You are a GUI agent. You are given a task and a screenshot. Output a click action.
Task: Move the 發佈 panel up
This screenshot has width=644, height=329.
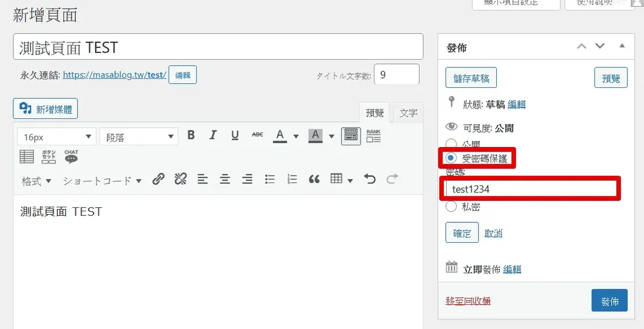click(x=581, y=47)
